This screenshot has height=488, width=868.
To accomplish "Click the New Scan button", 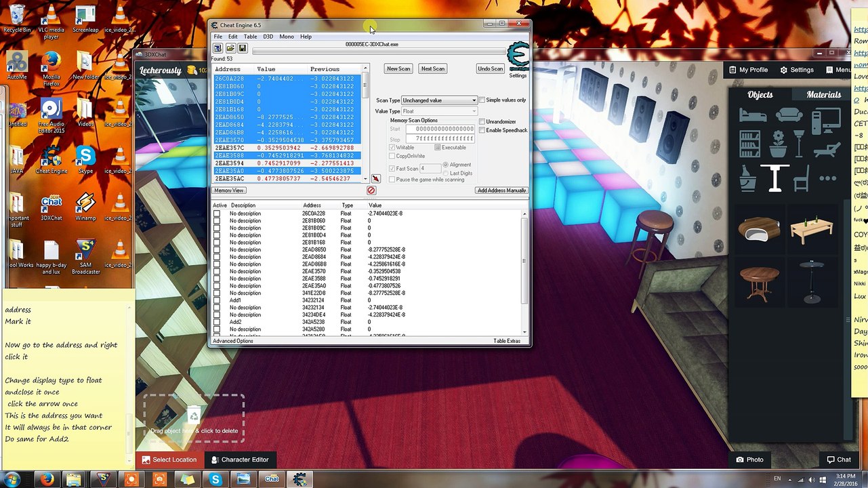I will point(398,68).
